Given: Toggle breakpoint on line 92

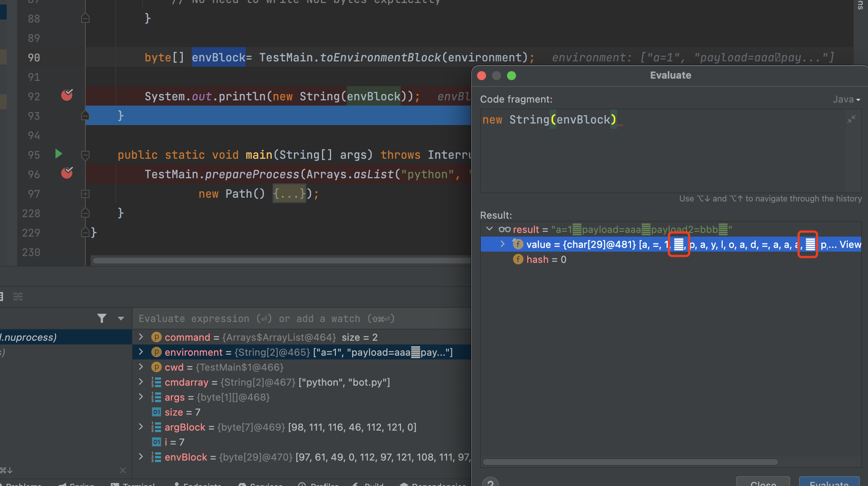Looking at the screenshot, I should [x=67, y=96].
